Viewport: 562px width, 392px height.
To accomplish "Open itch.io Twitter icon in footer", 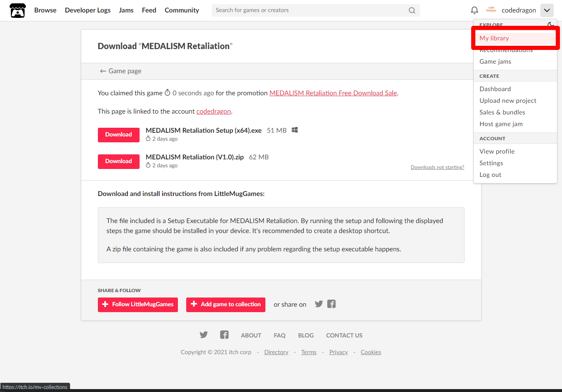I will pyautogui.click(x=204, y=335).
